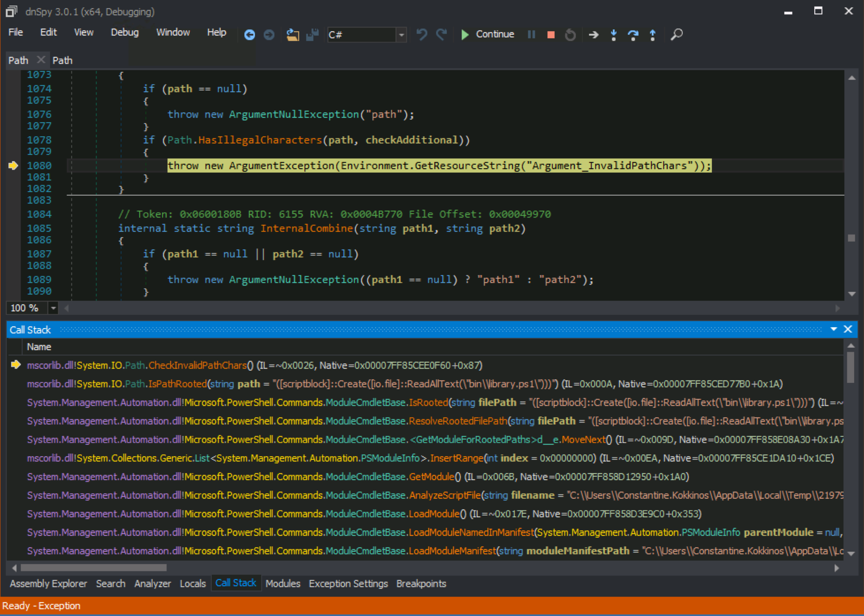Open the C# language combo box
864x616 pixels.
click(367, 34)
